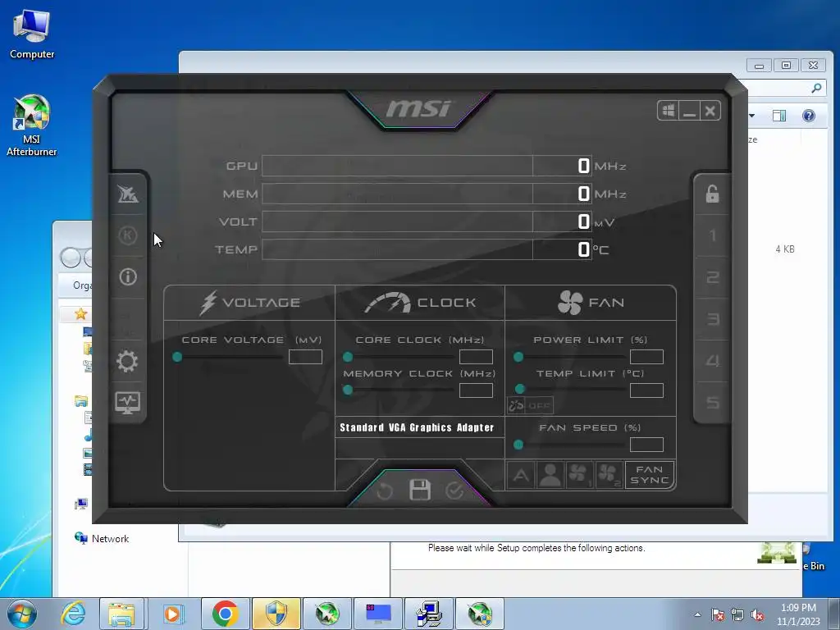Click the apply checkmark icon
The image size is (840, 630).
[x=454, y=491]
